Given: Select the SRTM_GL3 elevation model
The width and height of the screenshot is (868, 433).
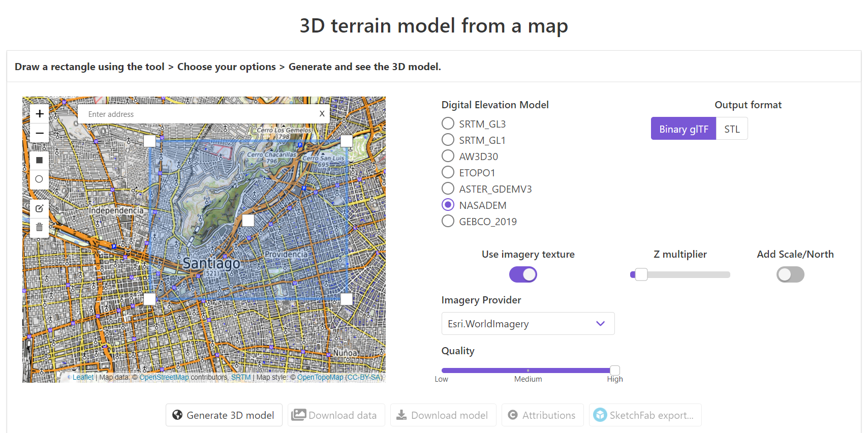Looking at the screenshot, I should (448, 123).
